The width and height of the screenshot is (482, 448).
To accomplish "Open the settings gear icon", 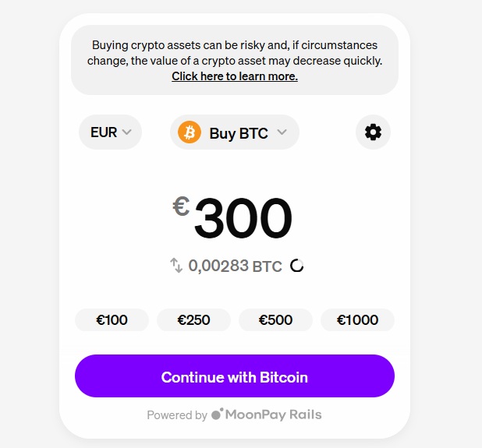I will pos(373,132).
